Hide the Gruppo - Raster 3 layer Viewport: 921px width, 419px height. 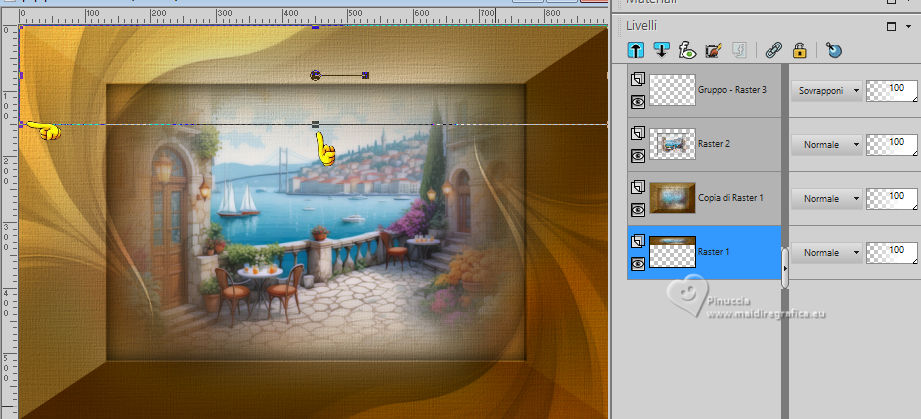click(638, 102)
